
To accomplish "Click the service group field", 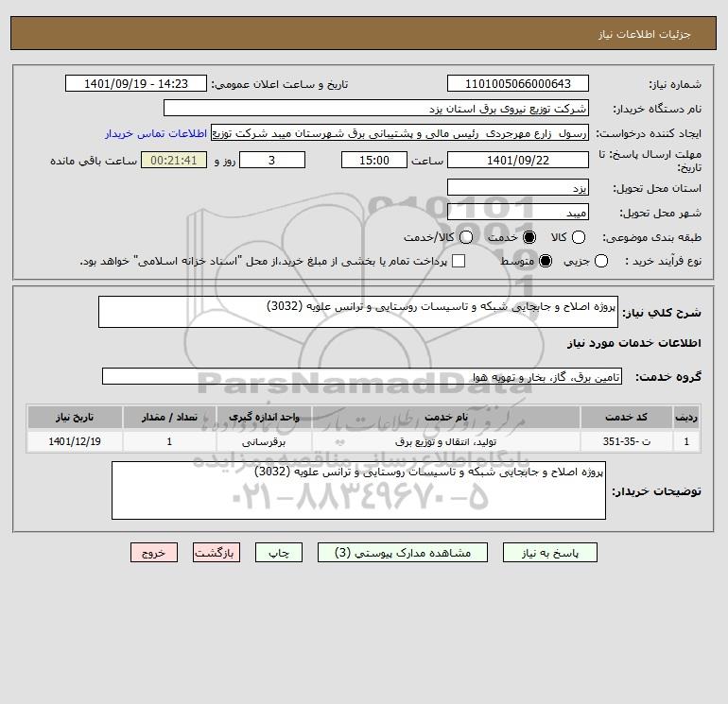I will (x=362, y=376).
